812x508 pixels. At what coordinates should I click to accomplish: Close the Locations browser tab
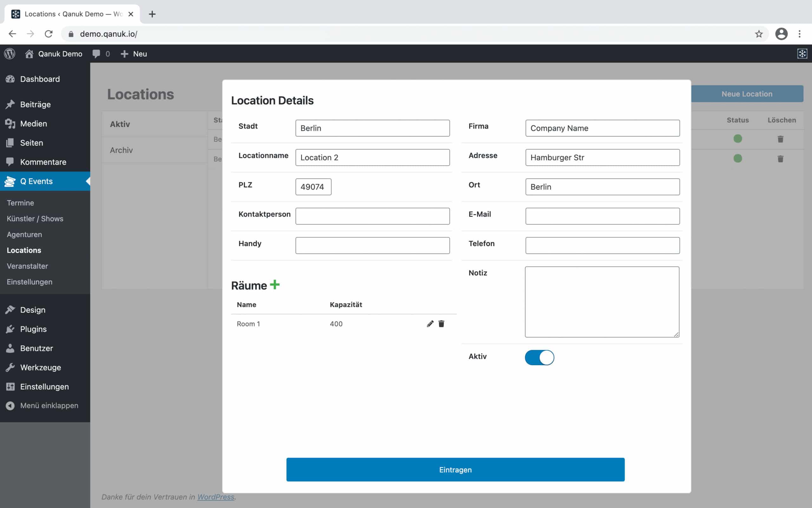131,14
